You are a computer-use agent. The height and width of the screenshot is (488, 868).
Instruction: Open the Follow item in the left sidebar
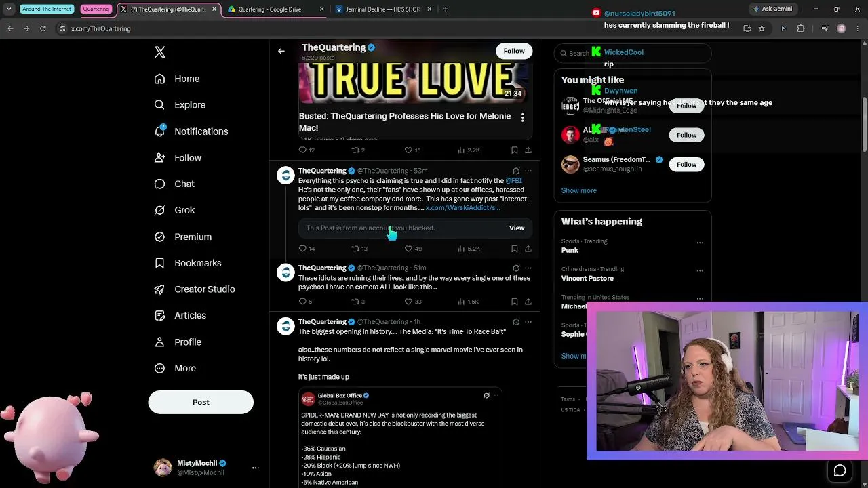pos(178,158)
